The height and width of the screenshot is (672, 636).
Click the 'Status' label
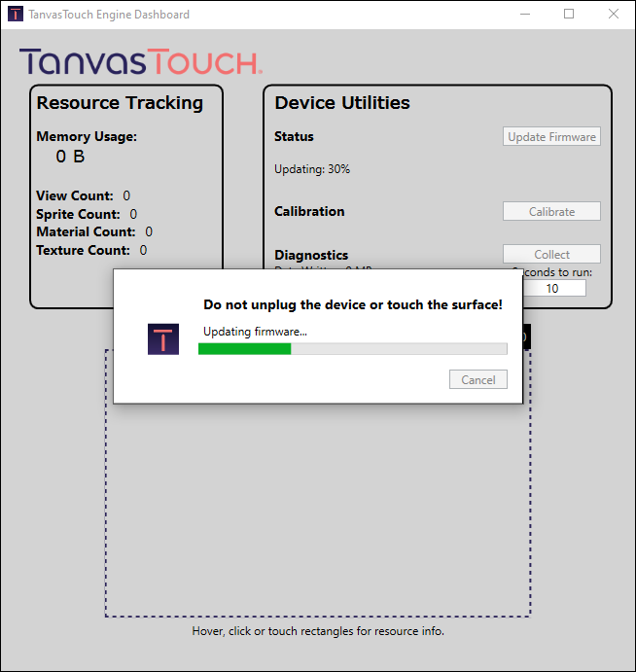click(x=294, y=136)
